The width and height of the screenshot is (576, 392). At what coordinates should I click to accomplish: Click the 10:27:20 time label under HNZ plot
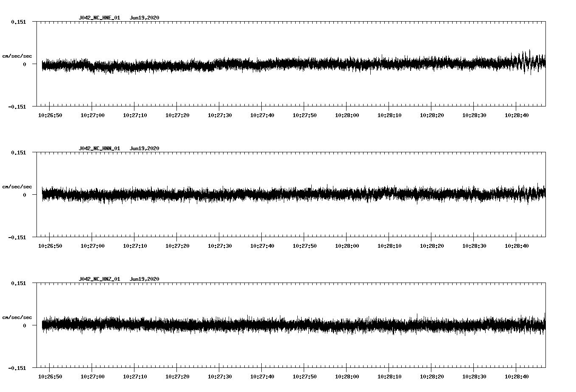177,377
